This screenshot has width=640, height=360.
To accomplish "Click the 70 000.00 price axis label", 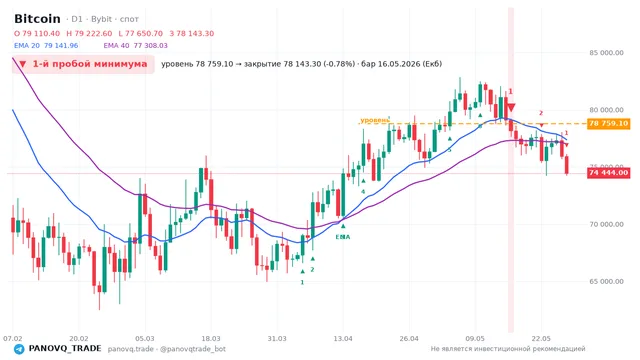I will coord(606,224).
